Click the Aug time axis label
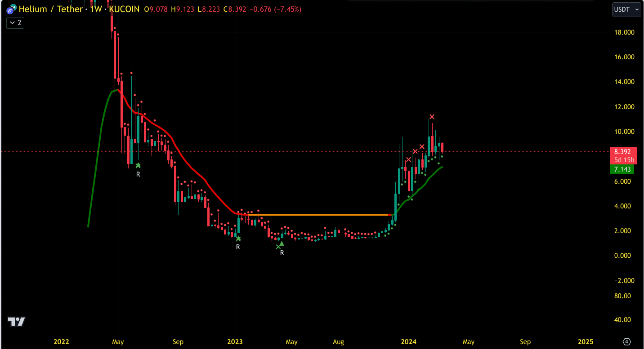Viewport: 644px width, 349px height. [x=338, y=342]
